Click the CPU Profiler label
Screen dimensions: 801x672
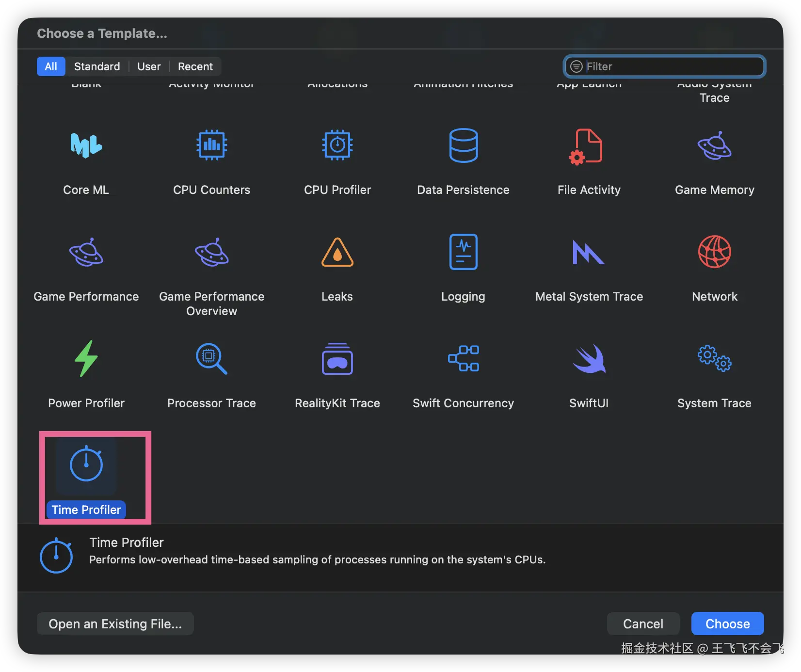(x=337, y=190)
